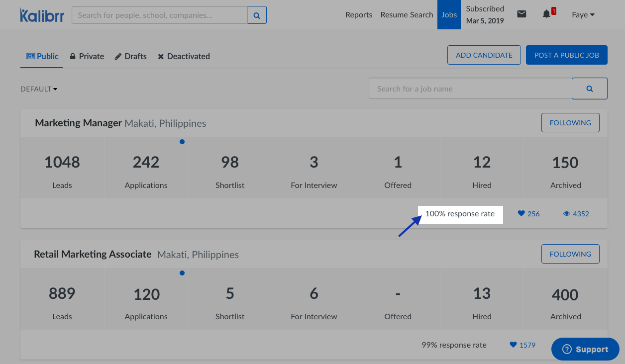Click the eye views count 4352
Screen dimensions: 625x364
coord(576,214)
